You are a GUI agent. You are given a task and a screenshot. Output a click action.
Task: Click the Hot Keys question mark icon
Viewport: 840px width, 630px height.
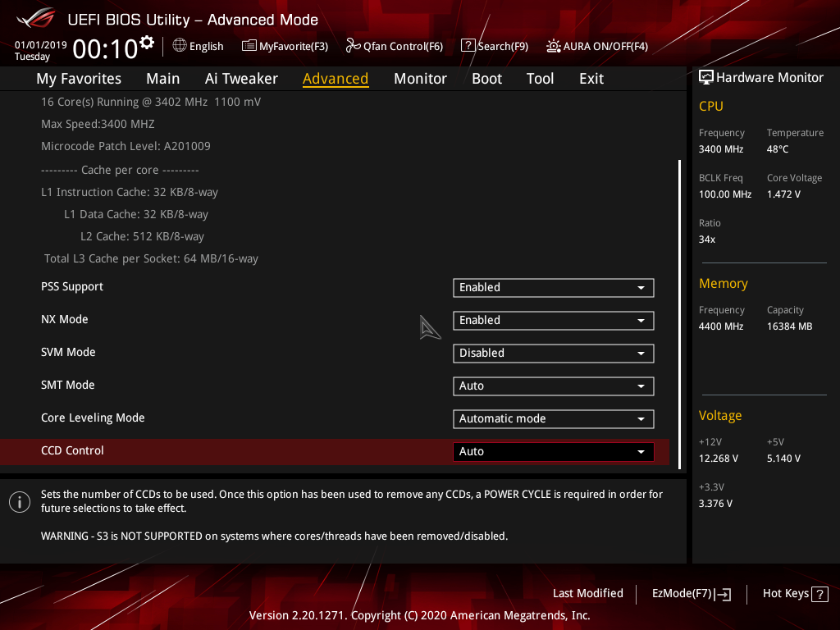tap(819, 594)
